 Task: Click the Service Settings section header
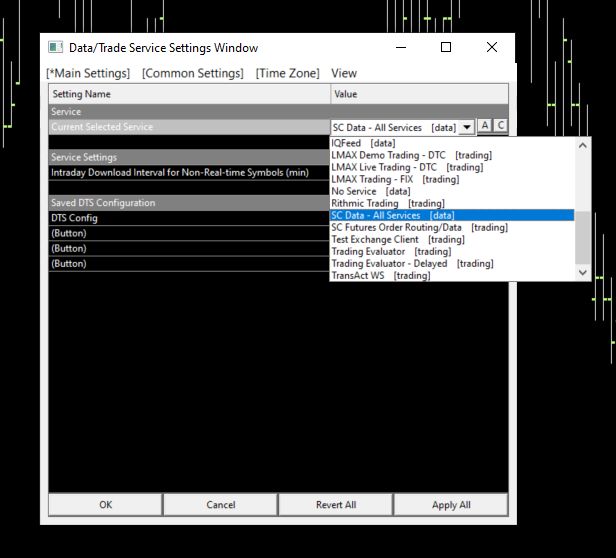click(189, 157)
